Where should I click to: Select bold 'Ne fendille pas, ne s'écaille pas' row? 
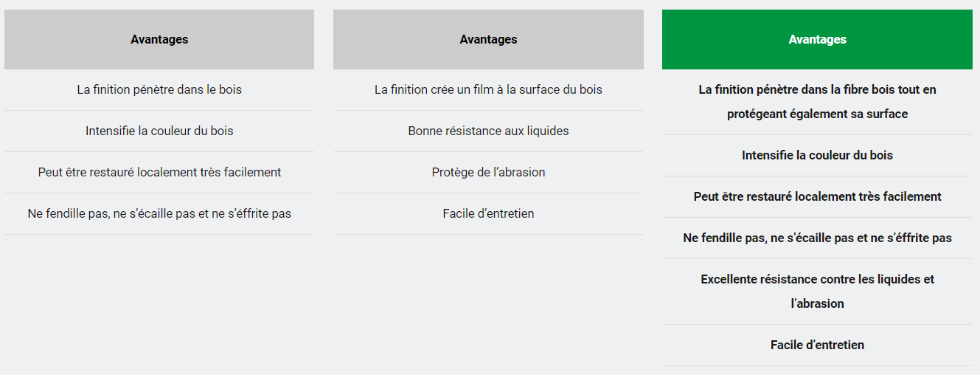[x=817, y=238]
